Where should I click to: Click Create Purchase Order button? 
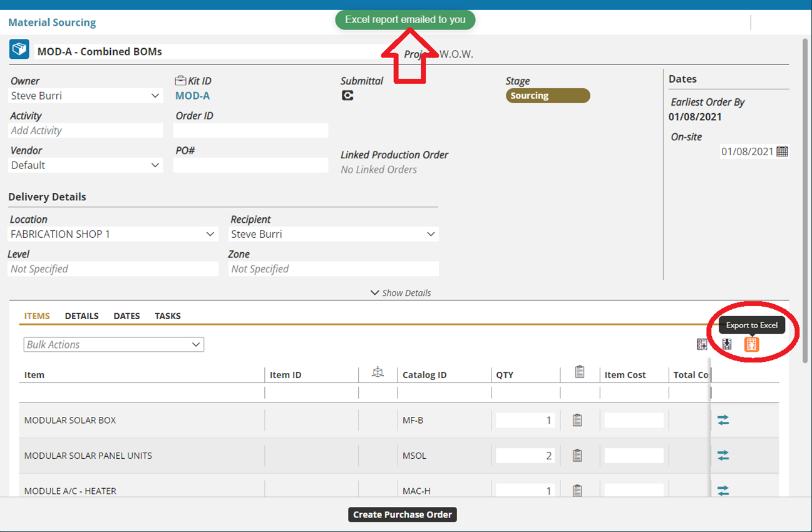tap(403, 514)
